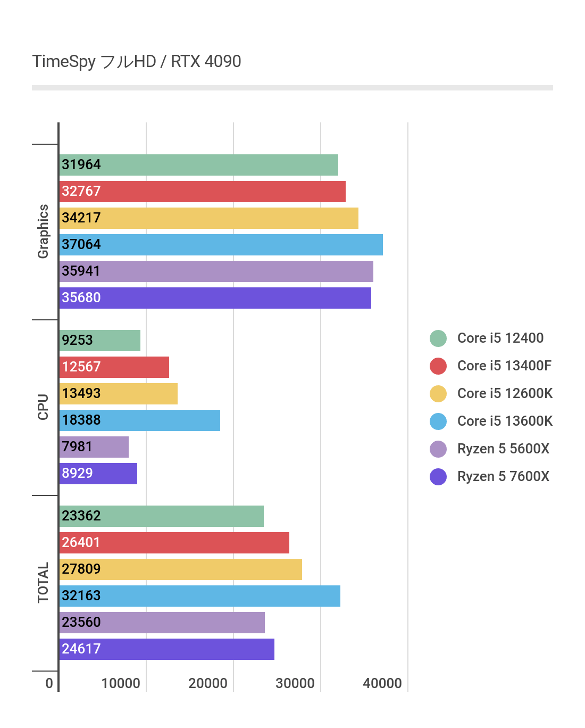This screenshot has width=585, height=728.
Task: Click the red Graphics bar labeled 32767
Action: click(x=202, y=192)
